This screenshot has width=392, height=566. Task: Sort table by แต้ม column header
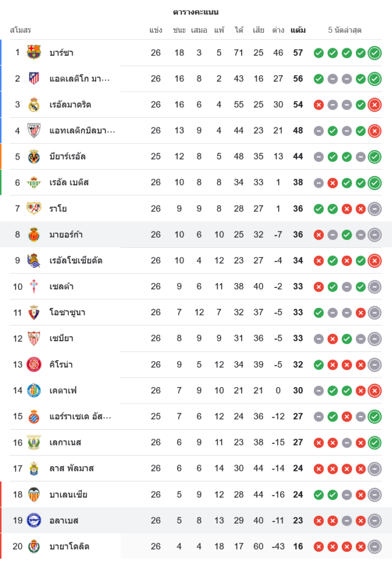(x=298, y=30)
